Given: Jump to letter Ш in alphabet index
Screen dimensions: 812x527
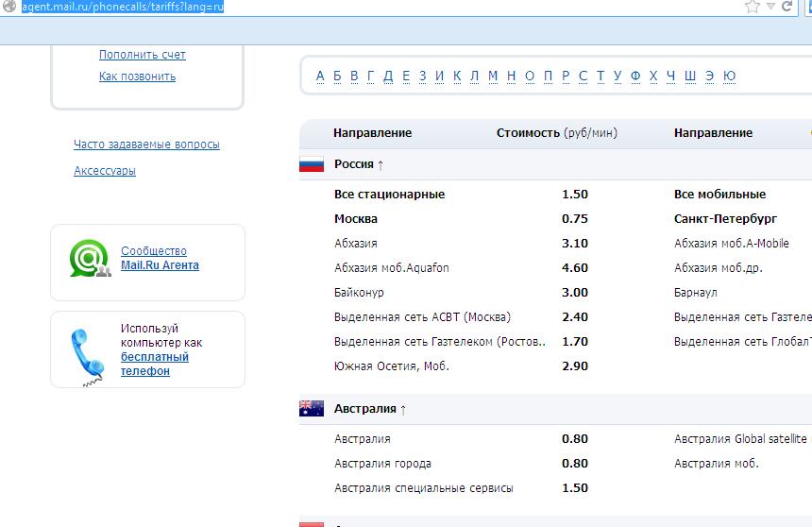Looking at the screenshot, I should [690, 76].
